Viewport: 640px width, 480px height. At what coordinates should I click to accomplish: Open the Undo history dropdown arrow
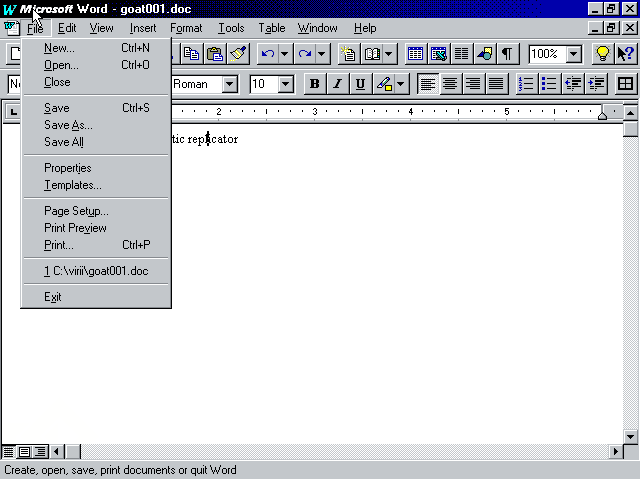tap(285, 54)
